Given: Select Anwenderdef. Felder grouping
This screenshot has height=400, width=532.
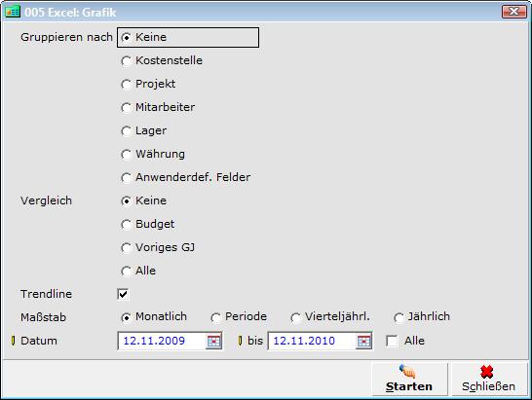Looking at the screenshot, I should click(x=186, y=177).
